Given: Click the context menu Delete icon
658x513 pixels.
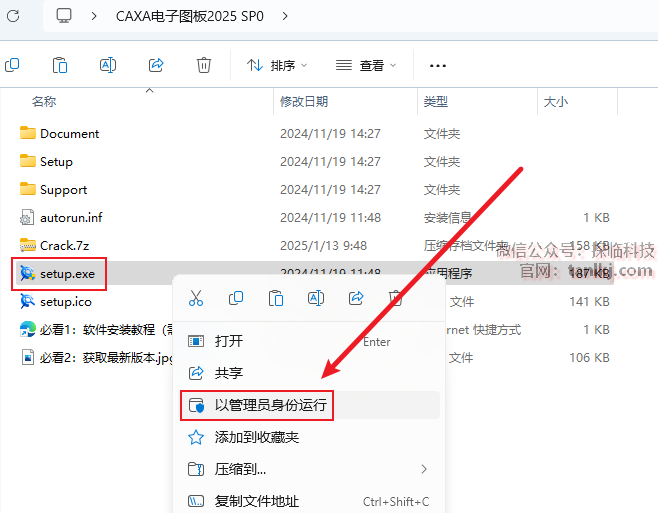Looking at the screenshot, I should point(395,298).
